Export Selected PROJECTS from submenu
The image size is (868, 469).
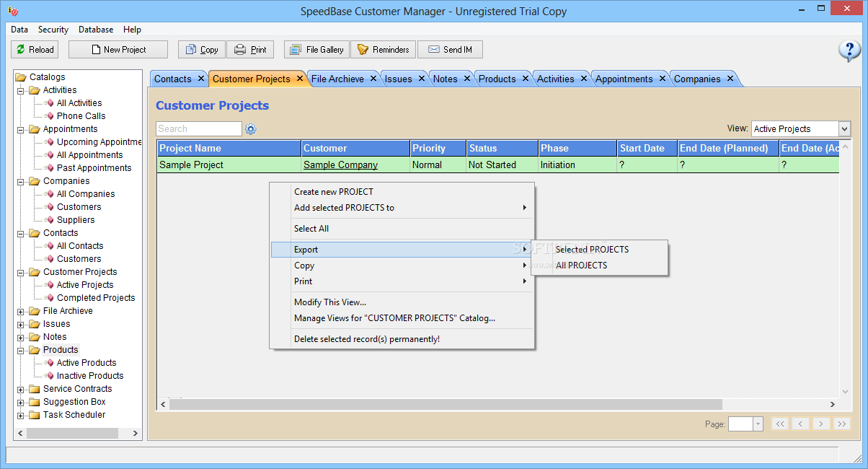tap(600, 250)
